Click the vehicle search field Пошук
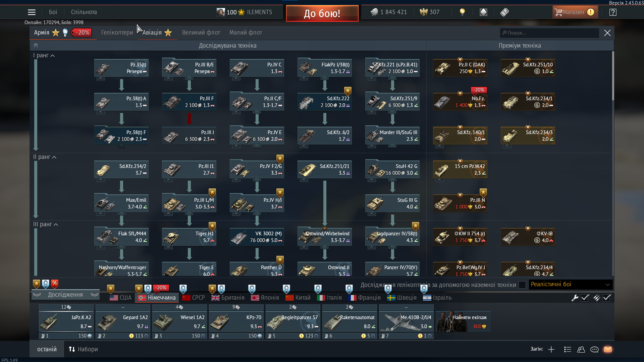Image resolution: width=644 pixels, height=362 pixels. coord(549,33)
